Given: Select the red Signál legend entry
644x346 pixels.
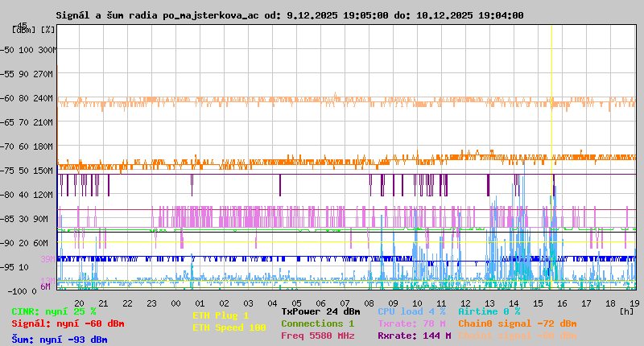Looking at the screenshot, I should (x=68, y=323).
